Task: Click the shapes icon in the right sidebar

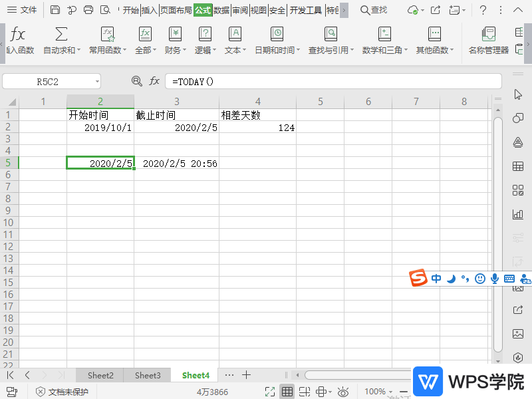Action: point(518,118)
